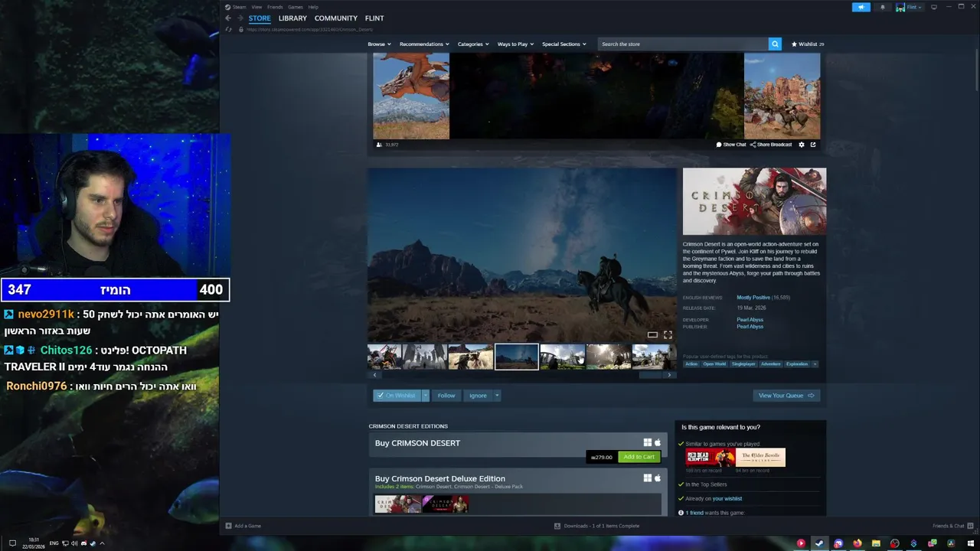Click the Windows icon on the Deluxe Edition
980x551 pixels.
click(647, 478)
